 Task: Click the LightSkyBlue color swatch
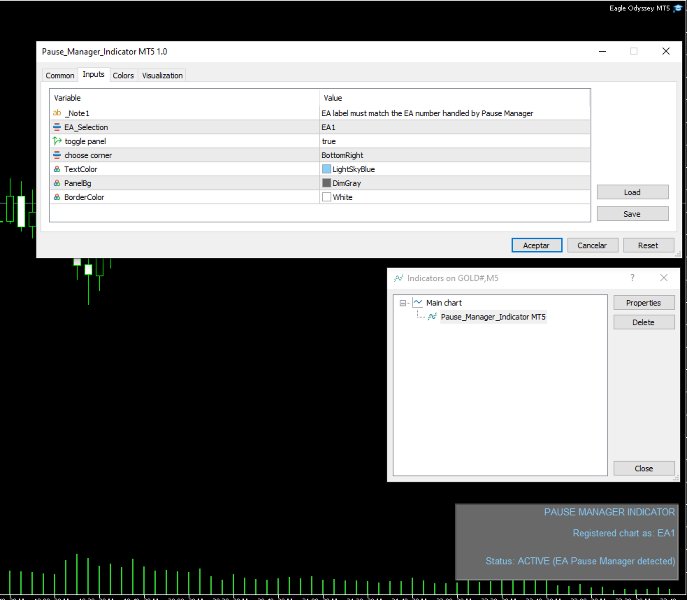click(x=326, y=169)
